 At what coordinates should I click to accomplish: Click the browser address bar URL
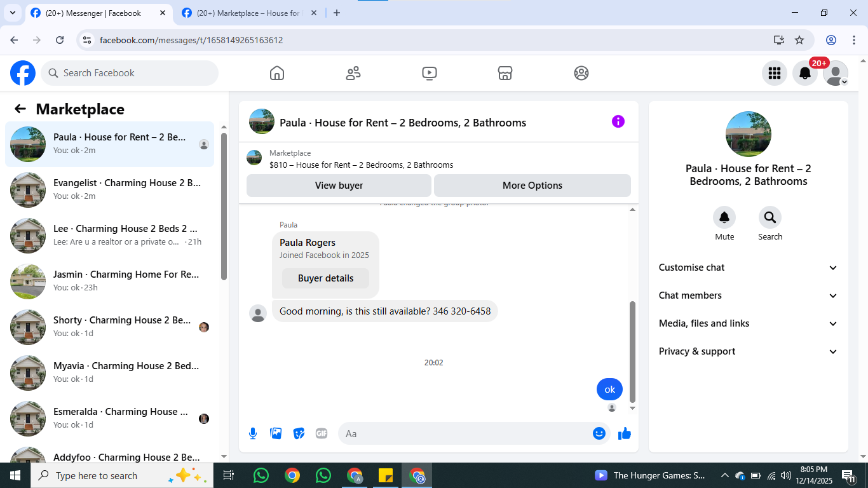[x=191, y=40]
